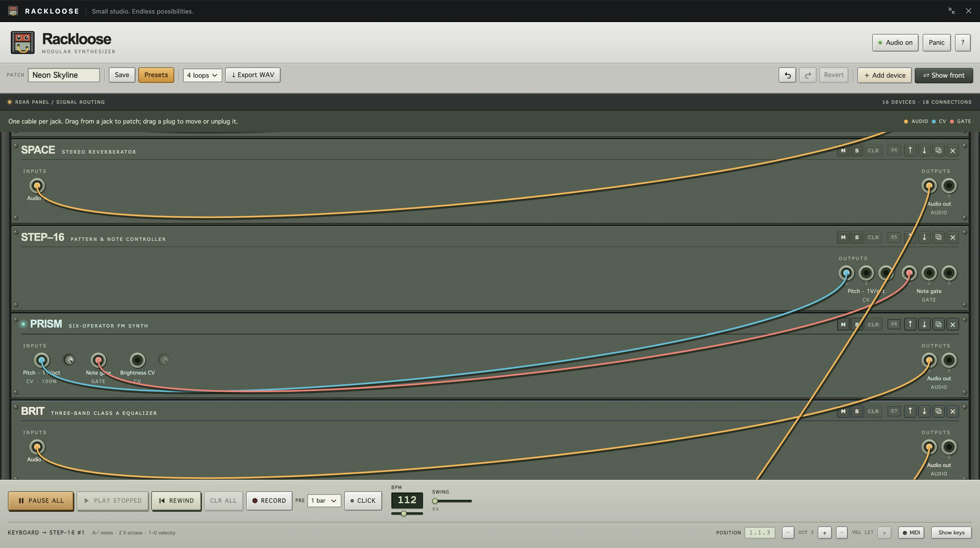
Task: Toggle the Audio on switch
Action: tap(895, 43)
